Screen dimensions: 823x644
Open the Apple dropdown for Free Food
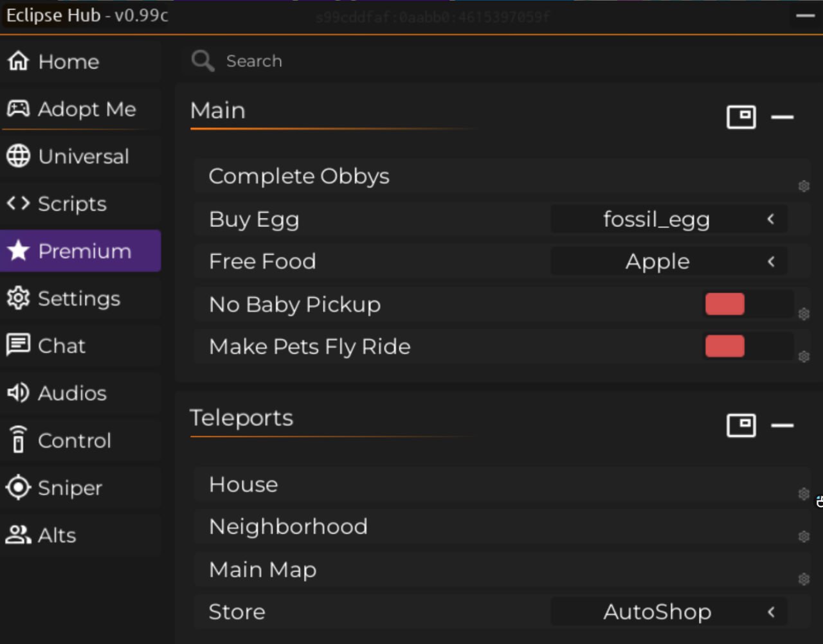point(669,262)
